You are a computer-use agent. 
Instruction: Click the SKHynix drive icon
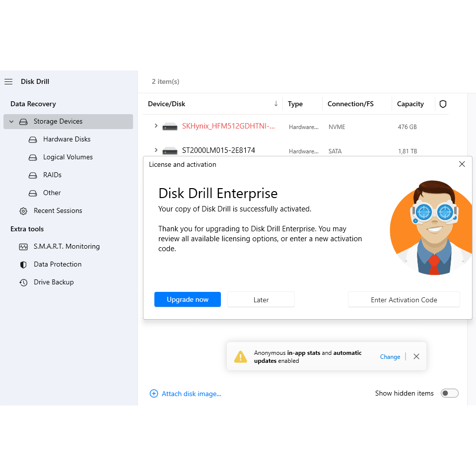pyautogui.click(x=170, y=127)
